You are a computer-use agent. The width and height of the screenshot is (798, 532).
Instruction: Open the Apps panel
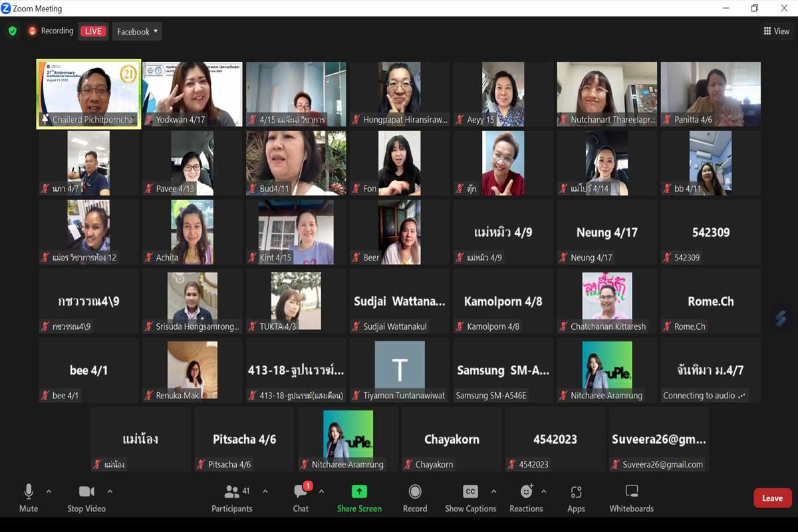[576, 492]
